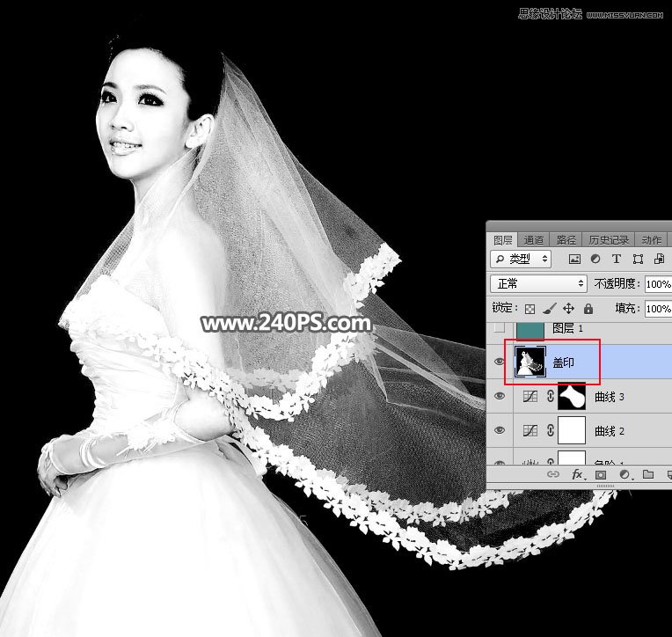672x637 pixels.
Task: Click the 盖印 layer thumbnail
Action: tap(530, 362)
